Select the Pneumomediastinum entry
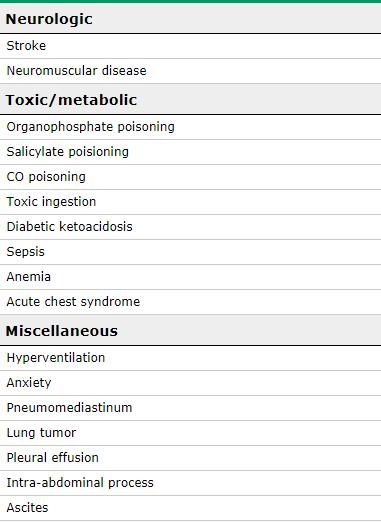The height and width of the screenshot is (523, 381). click(x=190, y=408)
